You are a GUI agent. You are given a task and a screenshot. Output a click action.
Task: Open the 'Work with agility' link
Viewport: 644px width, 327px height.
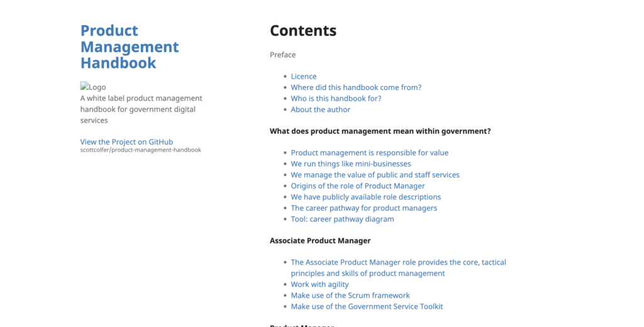[319, 284]
